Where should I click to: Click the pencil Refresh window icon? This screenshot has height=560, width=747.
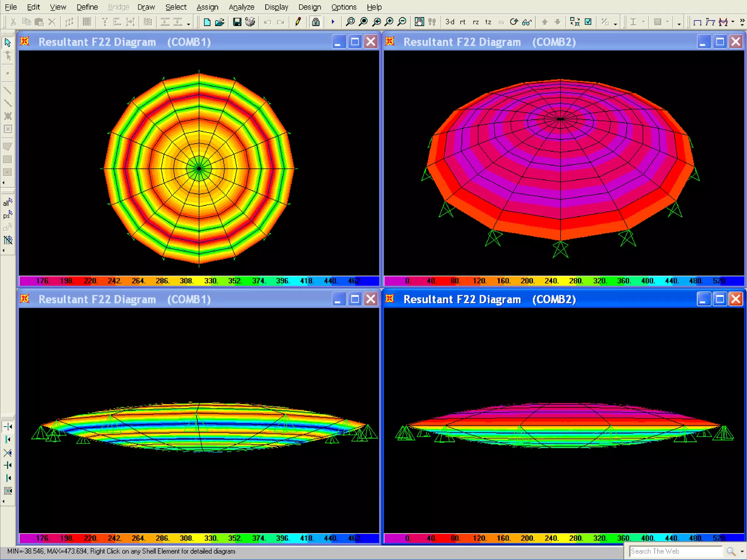(298, 22)
